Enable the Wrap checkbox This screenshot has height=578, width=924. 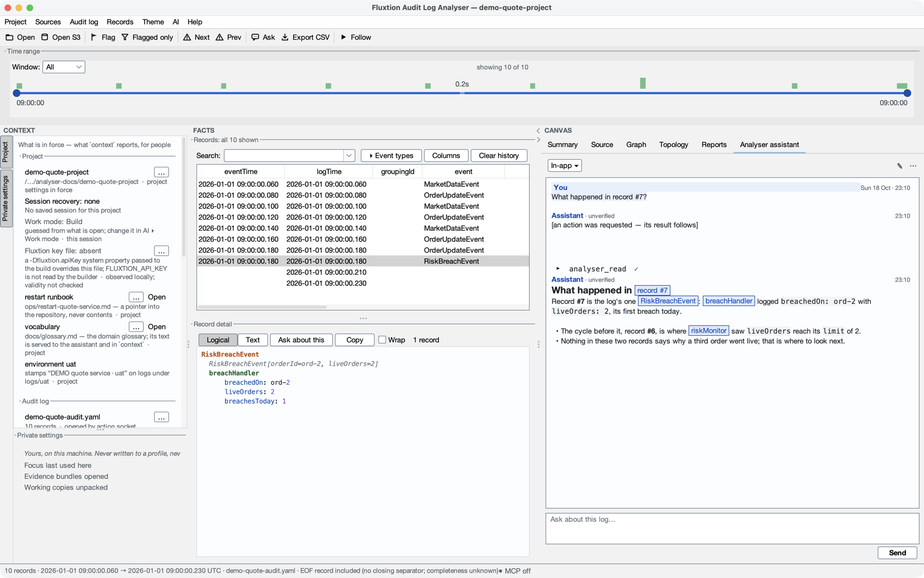point(382,340)
